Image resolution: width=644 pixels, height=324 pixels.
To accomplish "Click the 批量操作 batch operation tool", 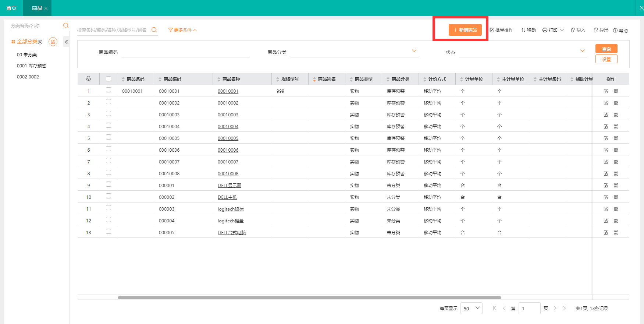I will coord(501,30).
